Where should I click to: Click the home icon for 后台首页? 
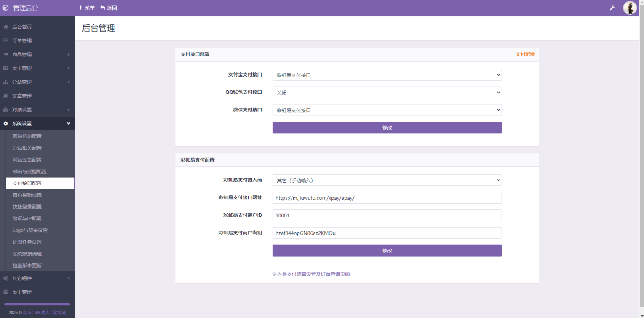(5, 27)
